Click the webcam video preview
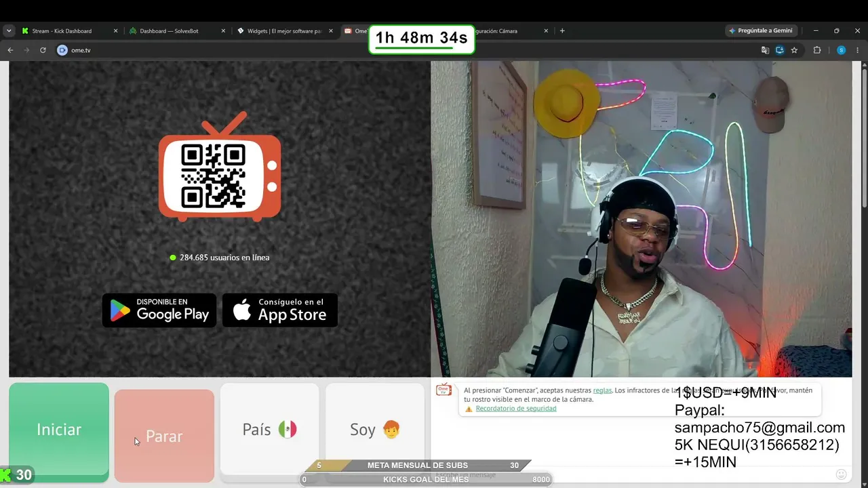This screenshot has height=488, width=868. (641, 219)
